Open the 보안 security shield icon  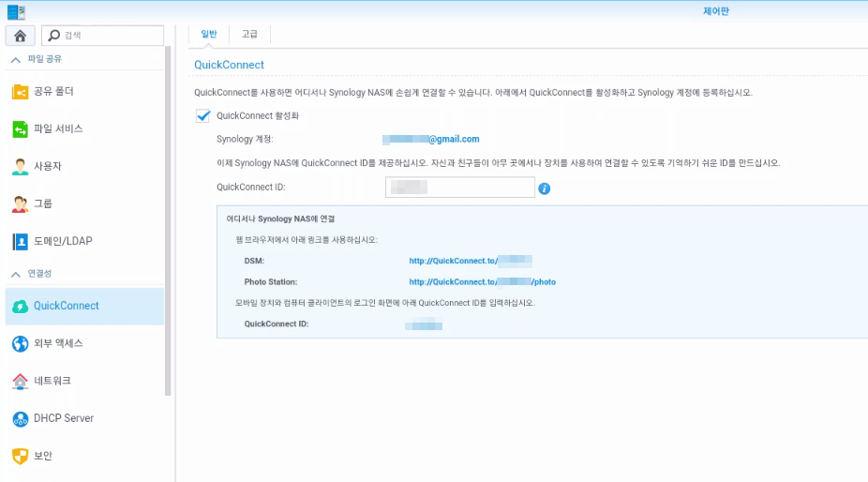click(20, 456)
